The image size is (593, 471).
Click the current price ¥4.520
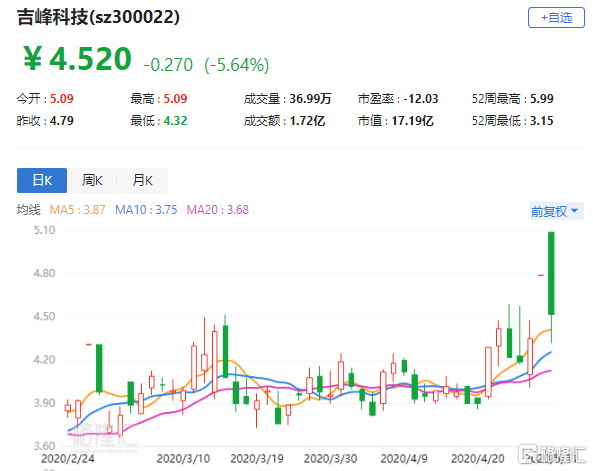coord(77,59)
